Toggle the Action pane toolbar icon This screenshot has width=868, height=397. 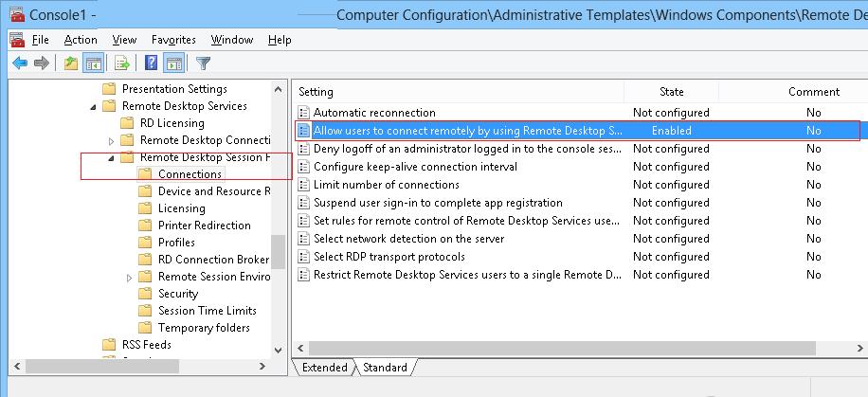174,63
